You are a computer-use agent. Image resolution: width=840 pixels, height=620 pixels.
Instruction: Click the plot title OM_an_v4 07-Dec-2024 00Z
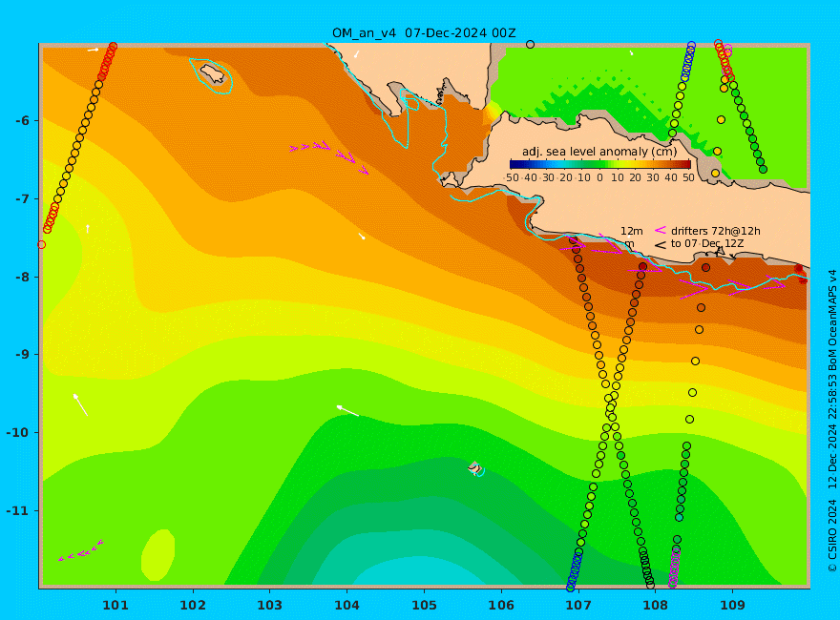point(424,33)
